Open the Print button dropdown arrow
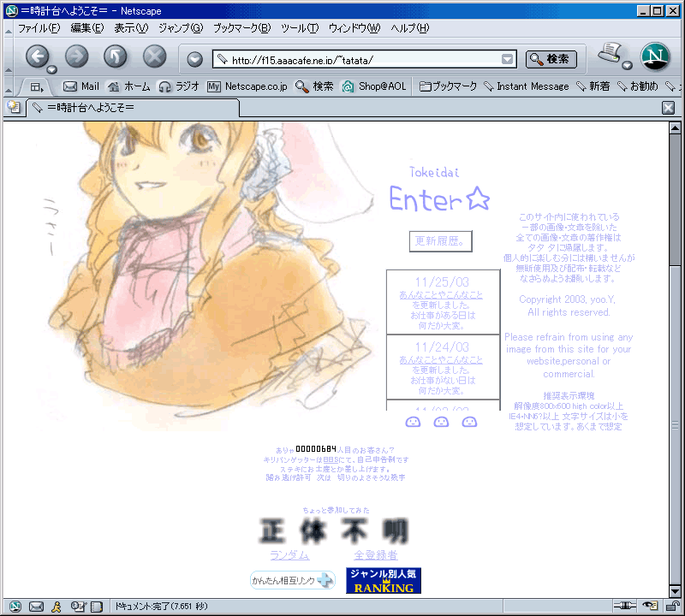 tap(628, 66)
